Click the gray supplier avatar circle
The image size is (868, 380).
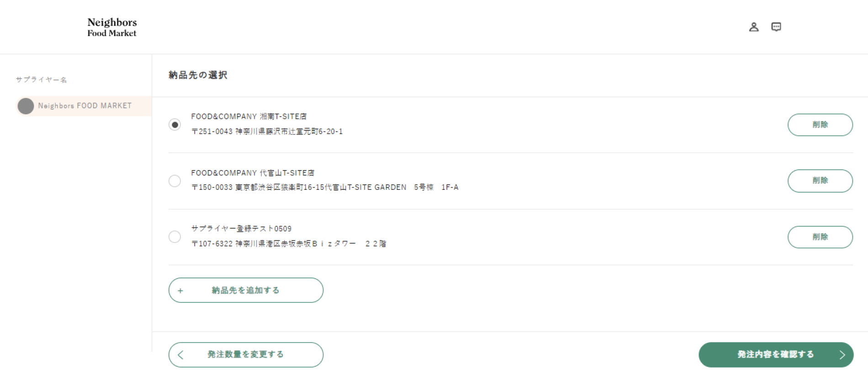click(26, 106)
